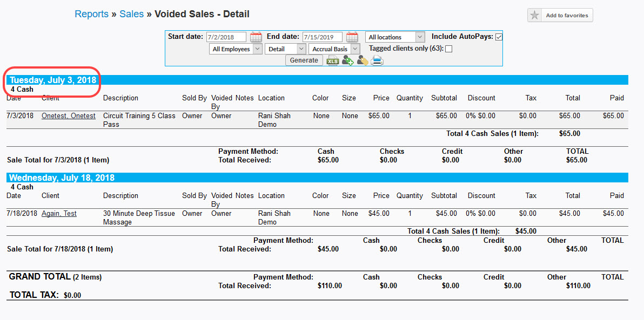The width and height of the screenshot is (644, 320).
Task: Enable the Tagged clients only checkbox
Action: click(448, 49)
